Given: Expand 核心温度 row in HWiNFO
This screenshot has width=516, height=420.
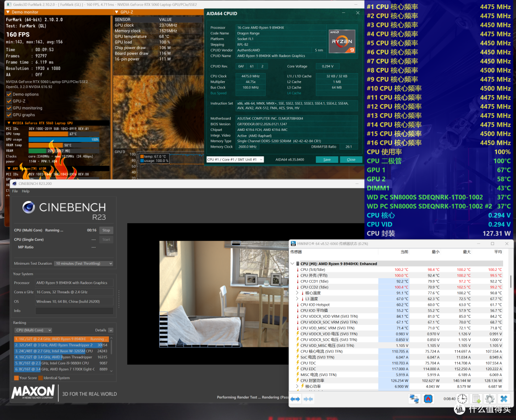Looking at the screenshot, I should click(x=297, y=293).
